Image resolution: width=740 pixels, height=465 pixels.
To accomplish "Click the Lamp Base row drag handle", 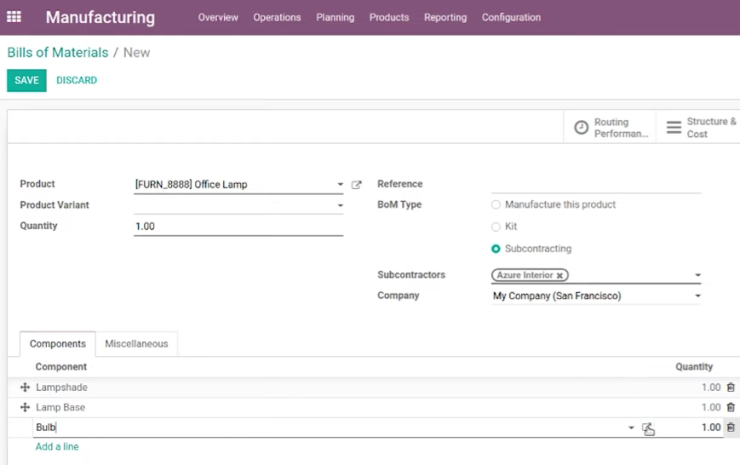I will 25,407.
